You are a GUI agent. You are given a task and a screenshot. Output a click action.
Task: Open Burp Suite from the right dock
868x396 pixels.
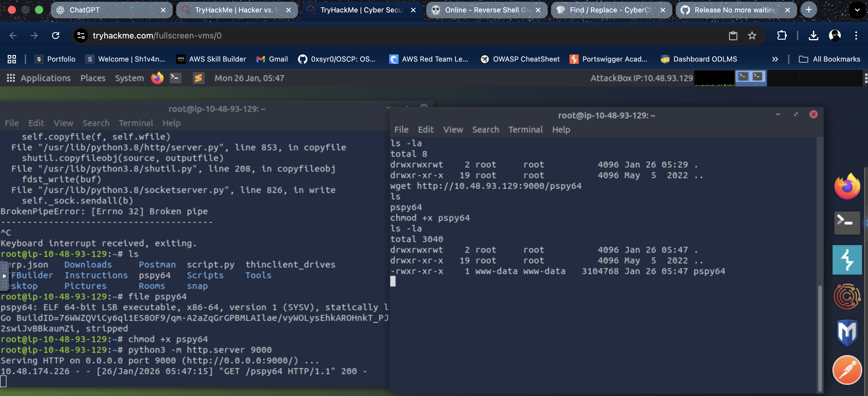tap(847, 260)
